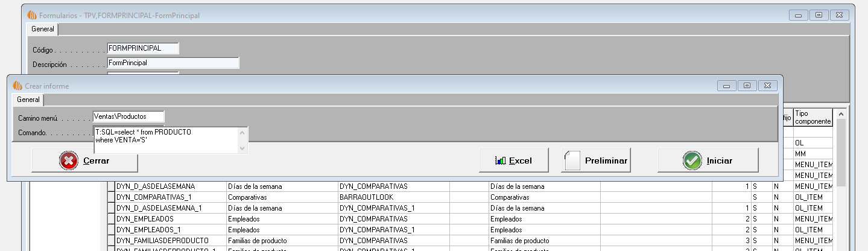Click the Descripción field containing FormPrincipal
Image resolution: width=868 pixels, height=251 pixels.
(173, 63)
